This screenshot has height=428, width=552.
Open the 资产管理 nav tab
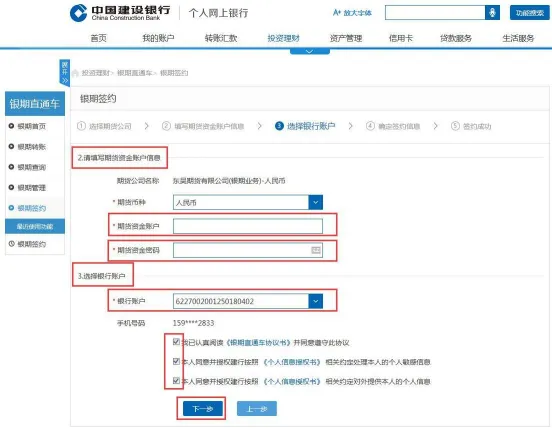point(346,38)
